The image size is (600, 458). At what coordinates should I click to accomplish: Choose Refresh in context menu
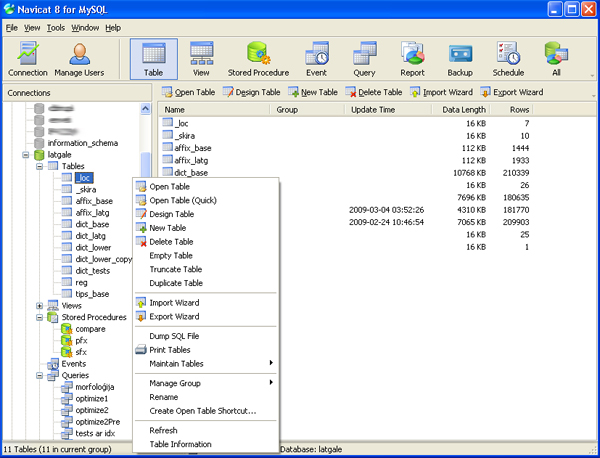pos(205,430)
